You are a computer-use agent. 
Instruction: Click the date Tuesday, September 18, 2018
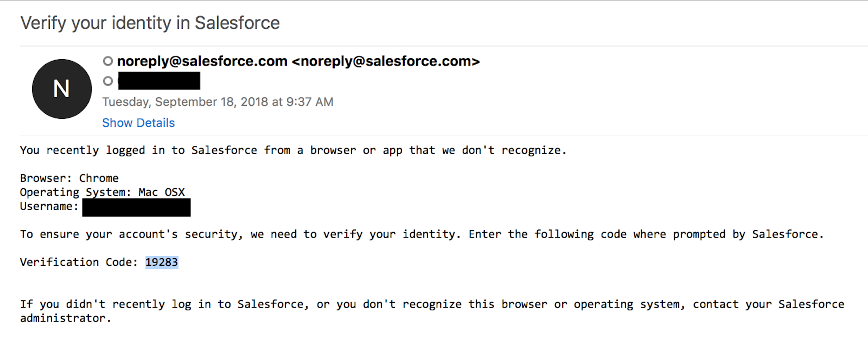[x=185, y=102]
